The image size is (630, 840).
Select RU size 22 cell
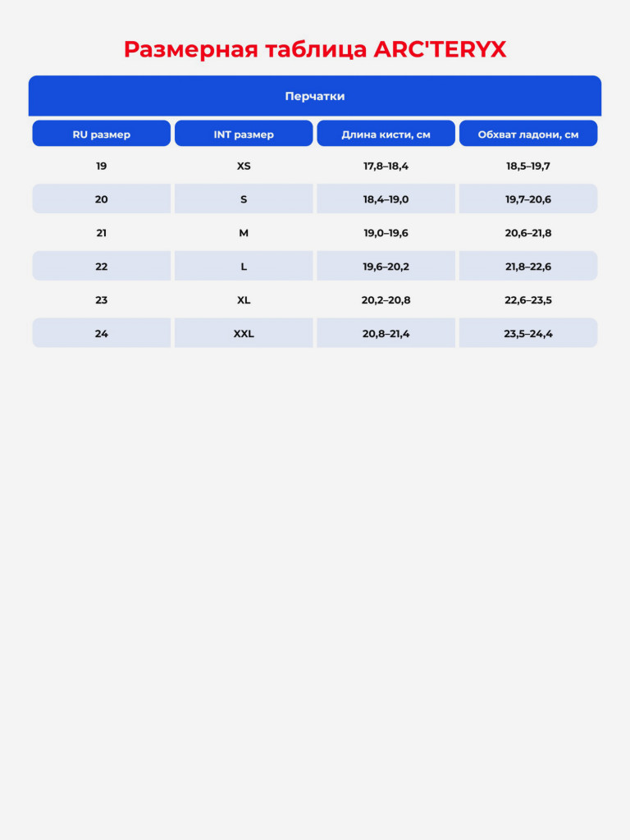pos(101,266)
